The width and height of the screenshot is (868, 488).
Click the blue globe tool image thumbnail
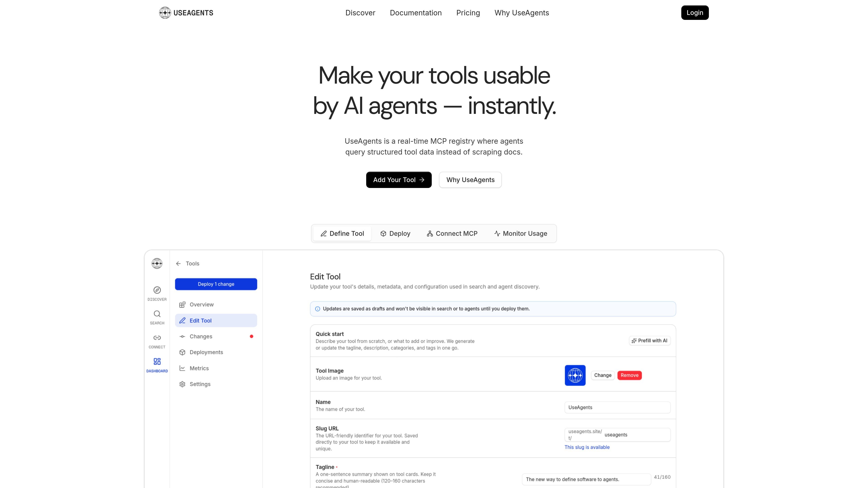(575, 375)
